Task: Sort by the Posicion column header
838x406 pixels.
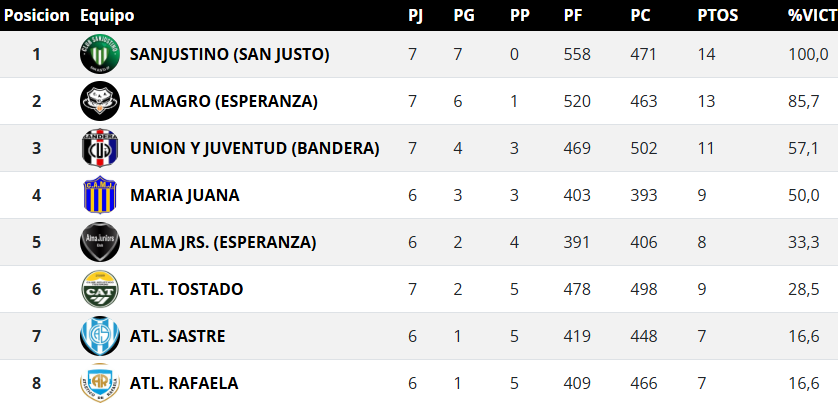Action: 36,16
